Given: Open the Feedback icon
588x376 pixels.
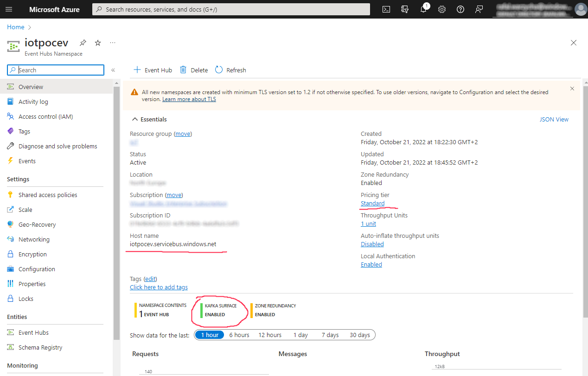Looking at the screenshot, I should [x=479, y=9].
